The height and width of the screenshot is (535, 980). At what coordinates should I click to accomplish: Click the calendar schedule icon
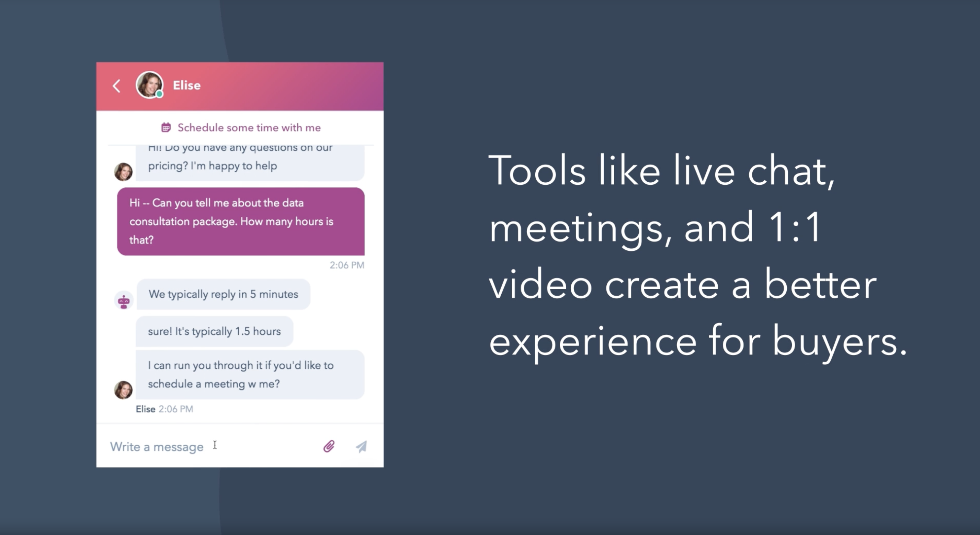click(165, 126)
